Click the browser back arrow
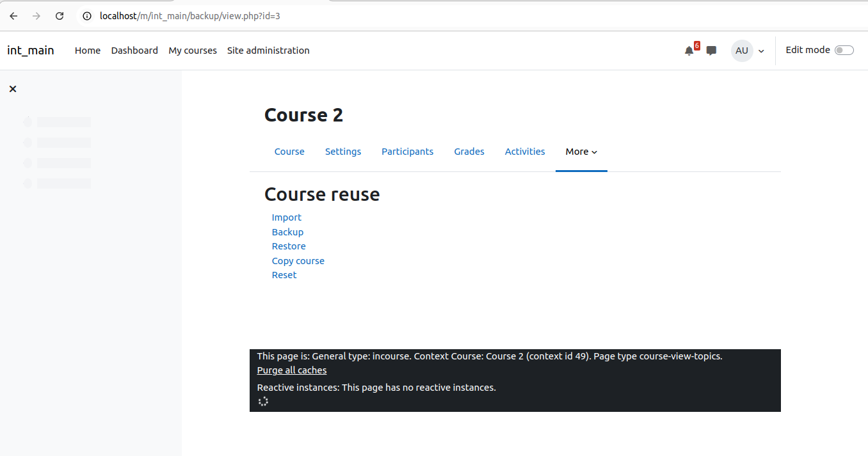The image size is (868, 456). (x=13, y=16)
